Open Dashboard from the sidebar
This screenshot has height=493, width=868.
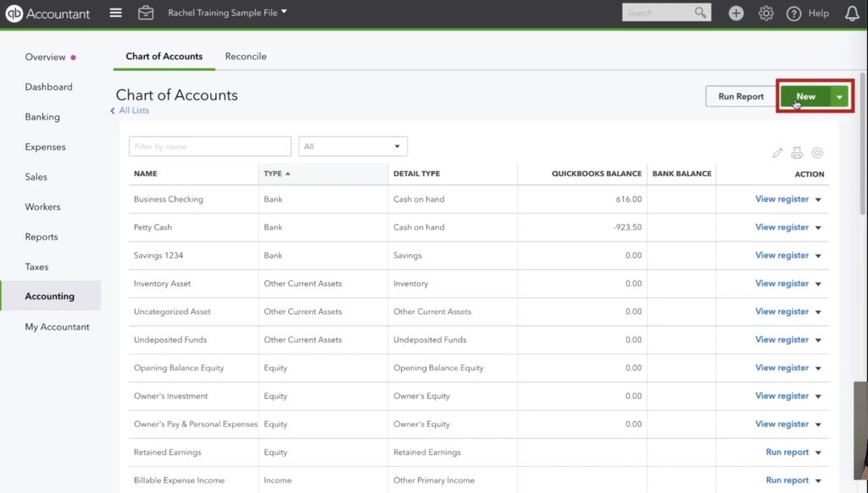click(x=48, y=87)
